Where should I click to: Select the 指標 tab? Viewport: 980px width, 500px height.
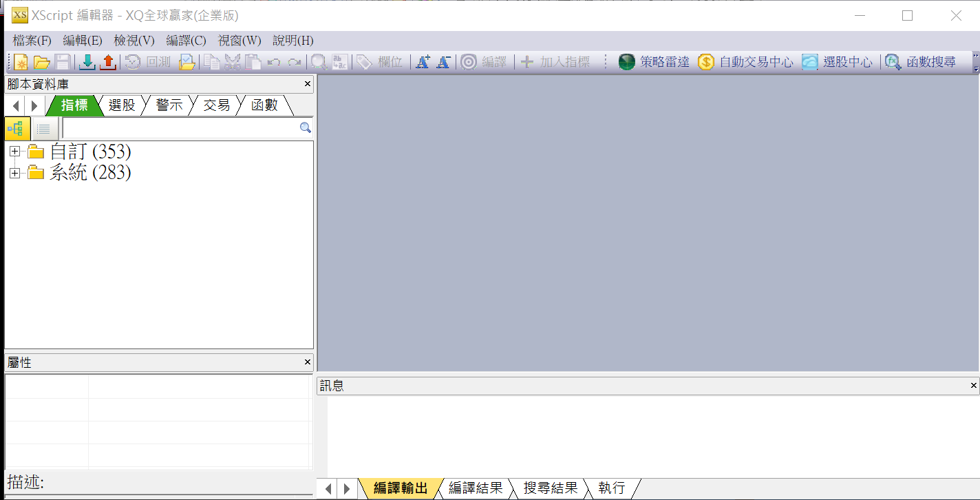[74, 105]
